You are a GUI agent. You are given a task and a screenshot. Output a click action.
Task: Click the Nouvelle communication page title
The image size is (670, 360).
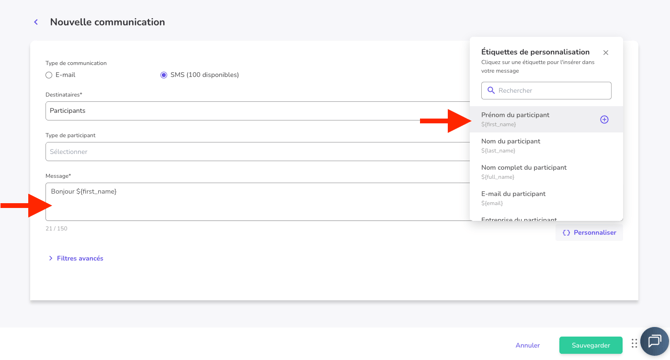tap(107, 22)
